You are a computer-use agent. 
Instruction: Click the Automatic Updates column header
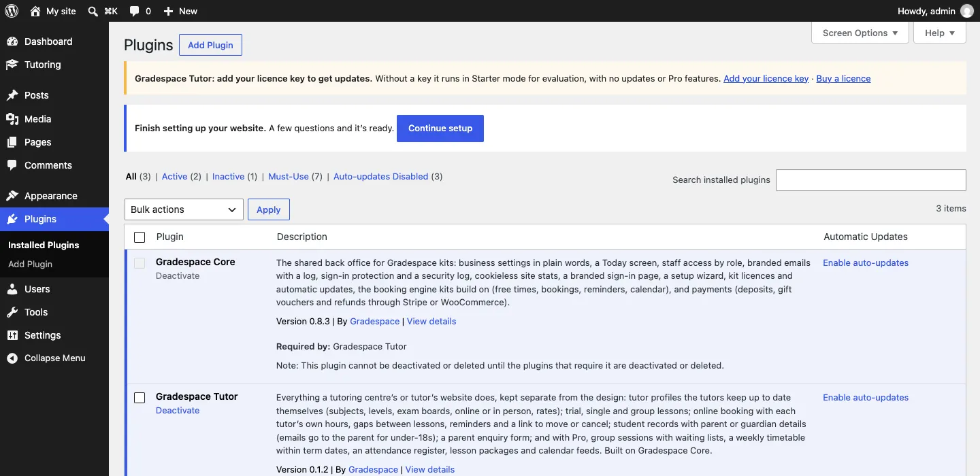[866, 237]
